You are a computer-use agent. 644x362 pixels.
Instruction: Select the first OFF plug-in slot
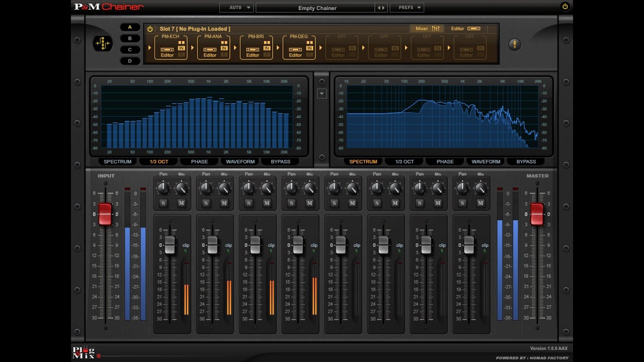[x=342, y=48]
